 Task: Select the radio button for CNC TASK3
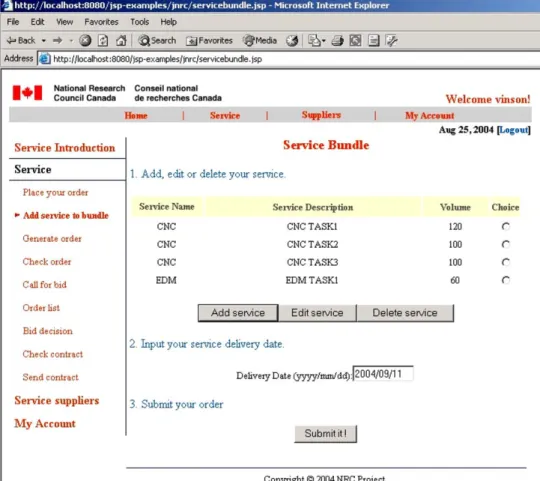(506, 262)
